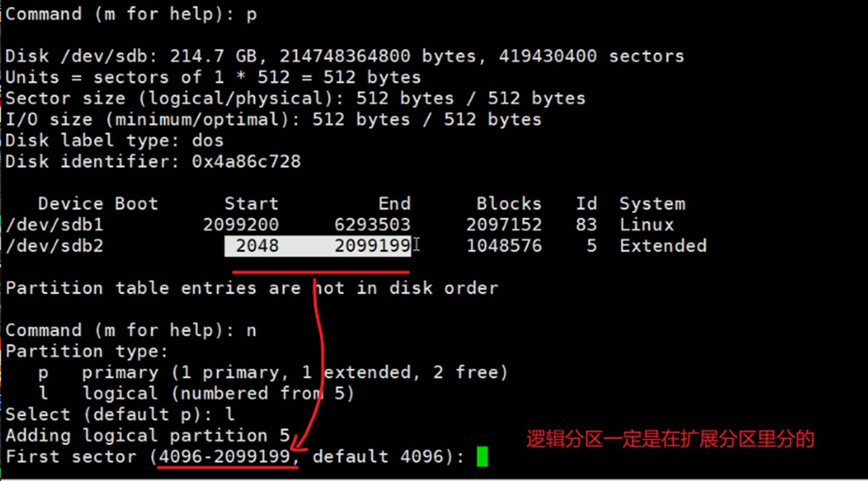The width and height of the screenshot is (868, 481).
Task: Click the 2099200 start sector value
Action: pyautogui.click(x=241, y=225)
